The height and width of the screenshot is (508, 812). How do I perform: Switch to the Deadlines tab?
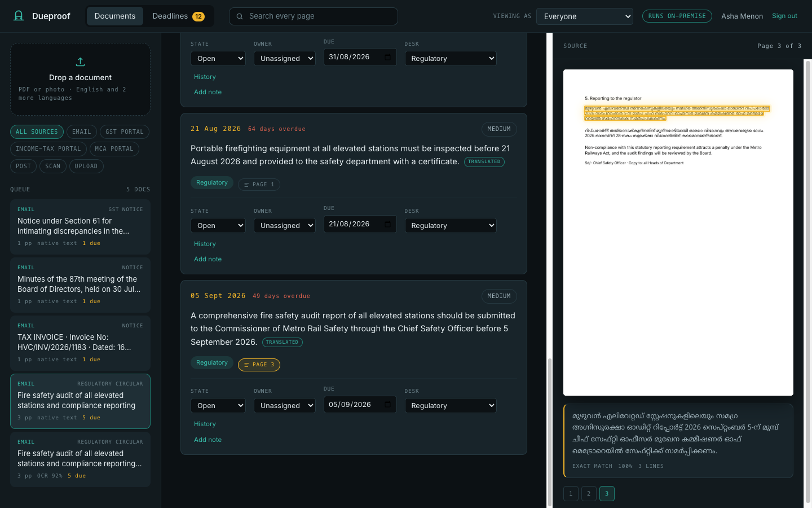pos(178,16)
